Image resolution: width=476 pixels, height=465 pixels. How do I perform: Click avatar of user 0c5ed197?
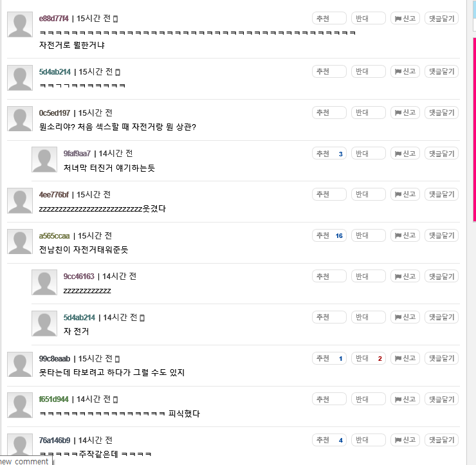[x=20, y=119]
